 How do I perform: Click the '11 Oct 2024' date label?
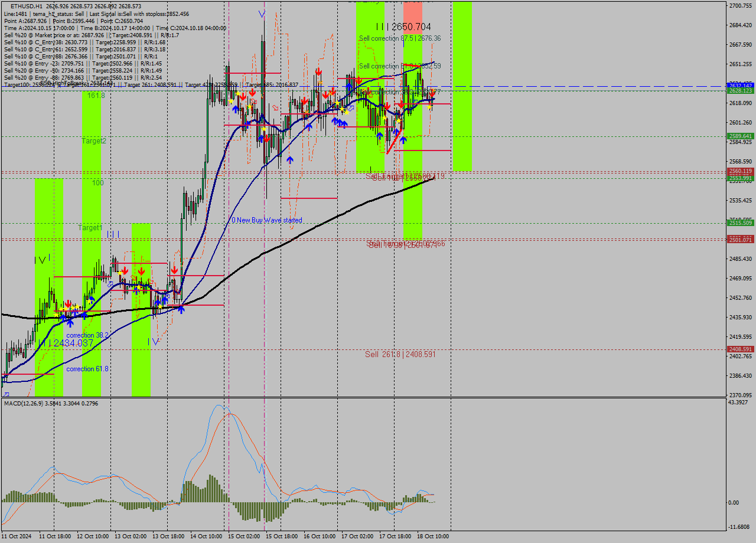pyautogui.click(x=17, y=537)
